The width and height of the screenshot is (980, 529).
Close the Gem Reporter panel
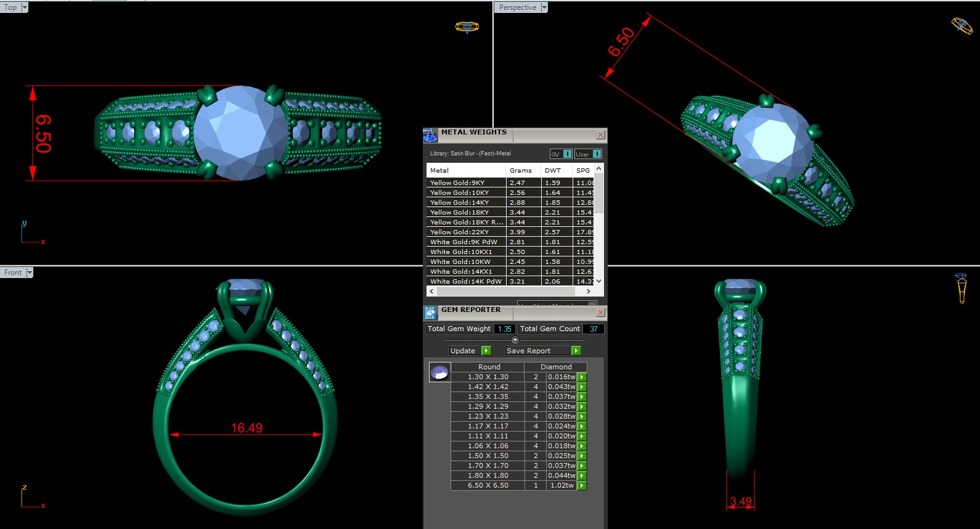pyautogui.click(x=600, y=313)
